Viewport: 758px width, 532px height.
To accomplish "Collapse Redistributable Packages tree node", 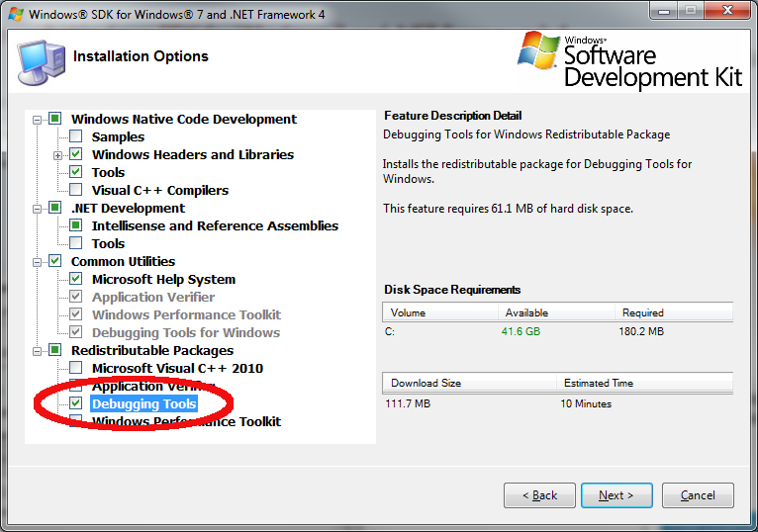I will tap(38, 351).
